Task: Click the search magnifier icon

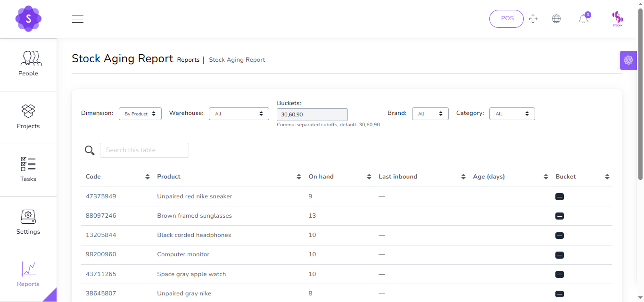Action: click(90, 150)
